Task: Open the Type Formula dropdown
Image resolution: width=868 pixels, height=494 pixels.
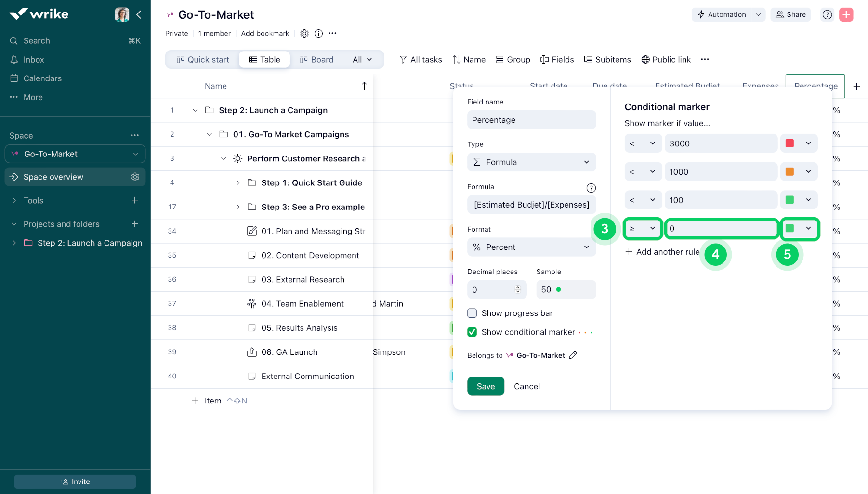Action: (x=531, y=162)
